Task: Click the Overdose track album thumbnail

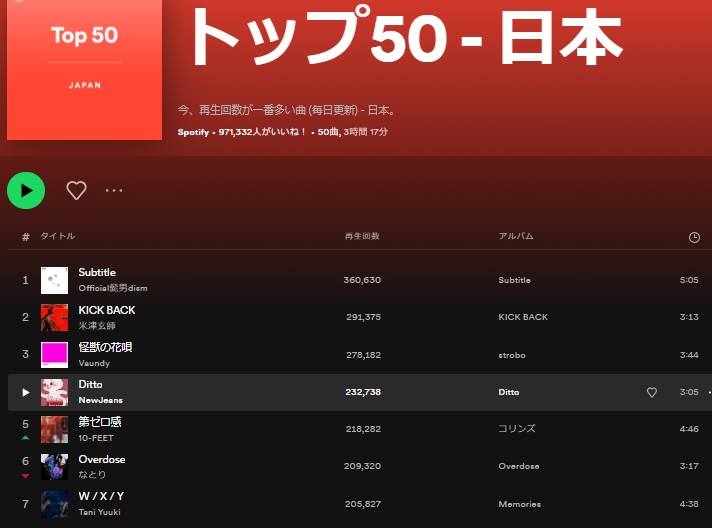Action: [54, 467]
